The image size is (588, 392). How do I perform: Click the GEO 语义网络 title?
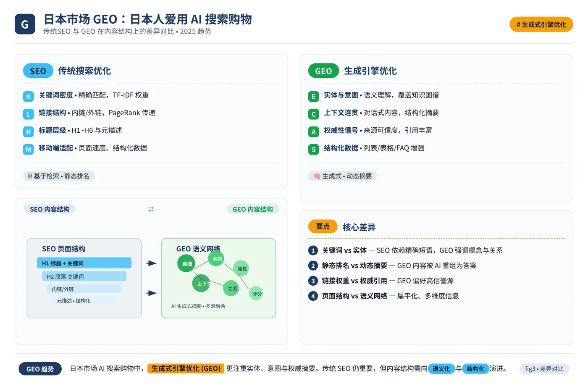click(198, 249)
